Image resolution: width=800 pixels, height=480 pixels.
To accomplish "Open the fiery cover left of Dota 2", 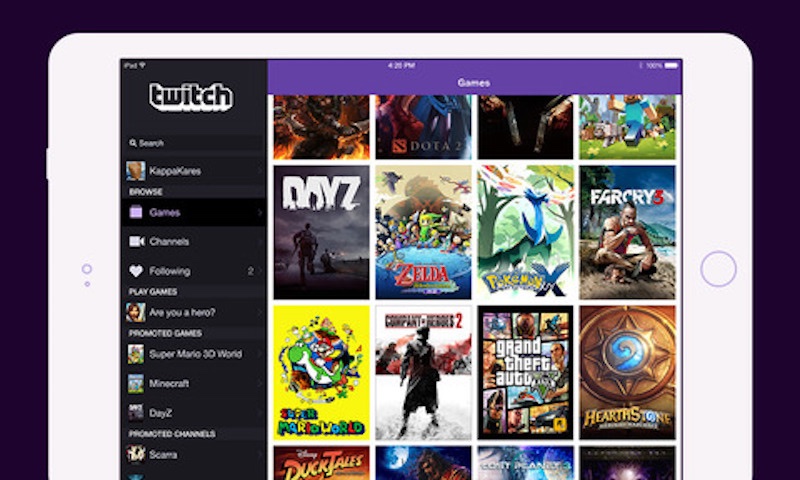I will 321,127.
